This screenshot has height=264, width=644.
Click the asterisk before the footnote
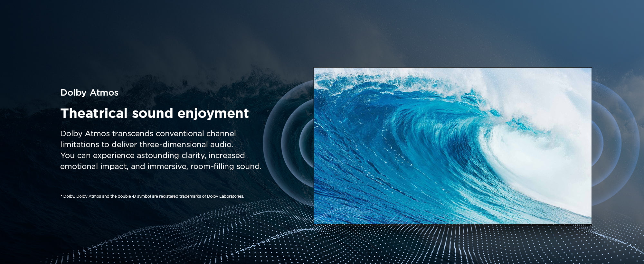point(61,196)
